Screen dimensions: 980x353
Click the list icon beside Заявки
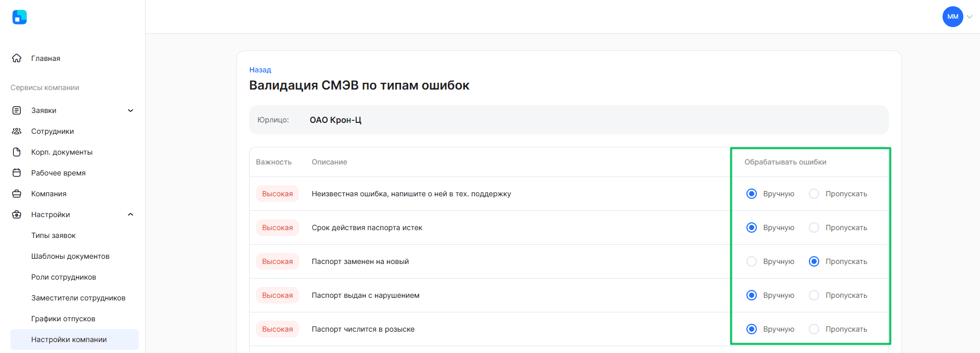[17, 110]
